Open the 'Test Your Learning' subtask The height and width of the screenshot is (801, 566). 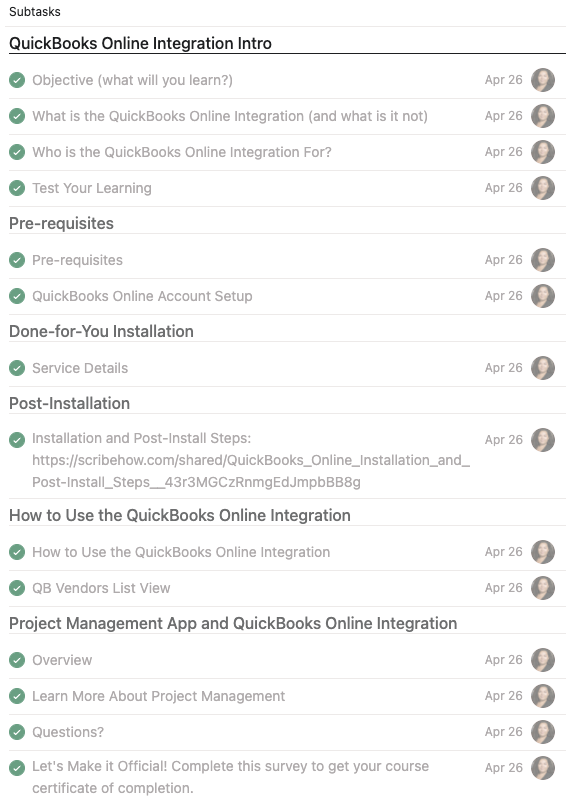click(92, 188)
